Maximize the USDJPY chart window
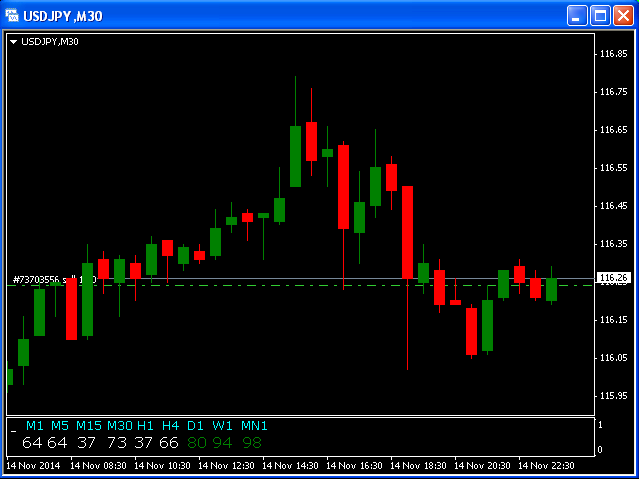Screen dimensions: 640x480 pyautogui.click(x=600, y=15)
